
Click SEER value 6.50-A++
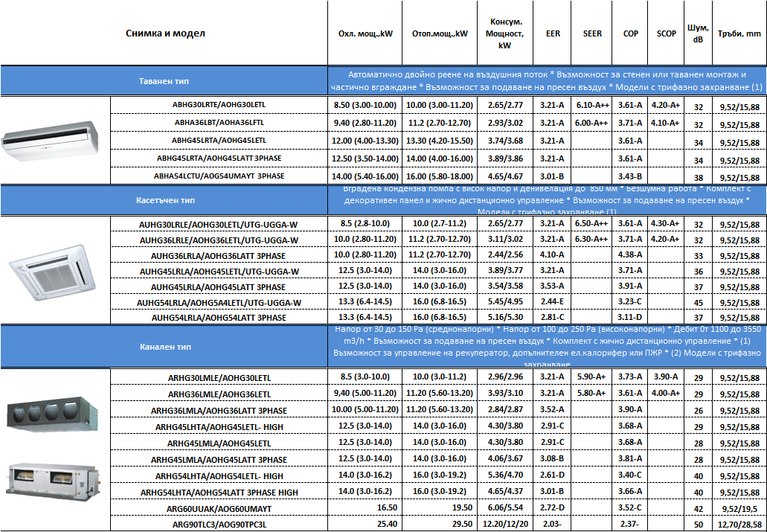click(x=592, y=223)
